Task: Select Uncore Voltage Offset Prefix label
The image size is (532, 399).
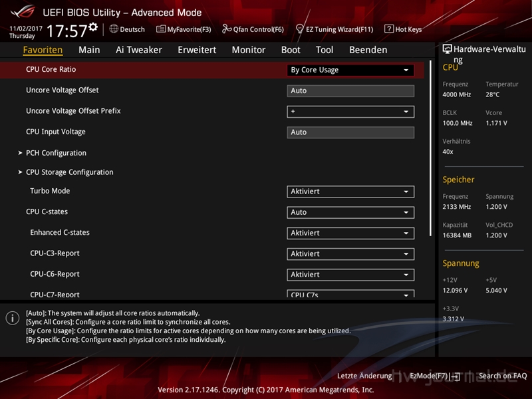Action: [x=73, y=111]
